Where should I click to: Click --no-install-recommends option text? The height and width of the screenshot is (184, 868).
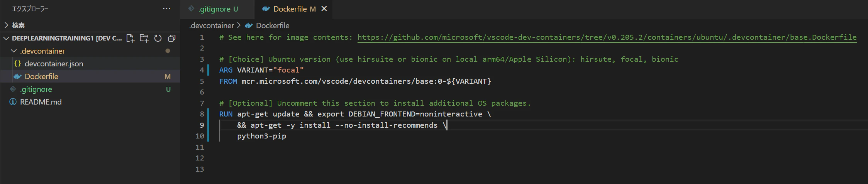click(387, 125)
